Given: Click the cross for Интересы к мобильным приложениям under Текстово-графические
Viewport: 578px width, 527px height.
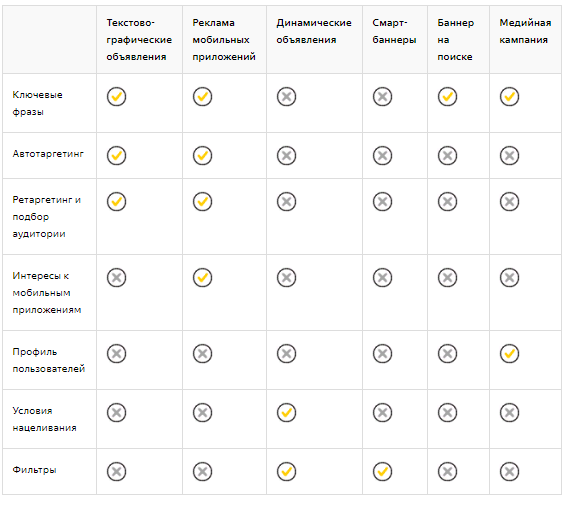Looking at the screenshot, I should click(116, 278).
